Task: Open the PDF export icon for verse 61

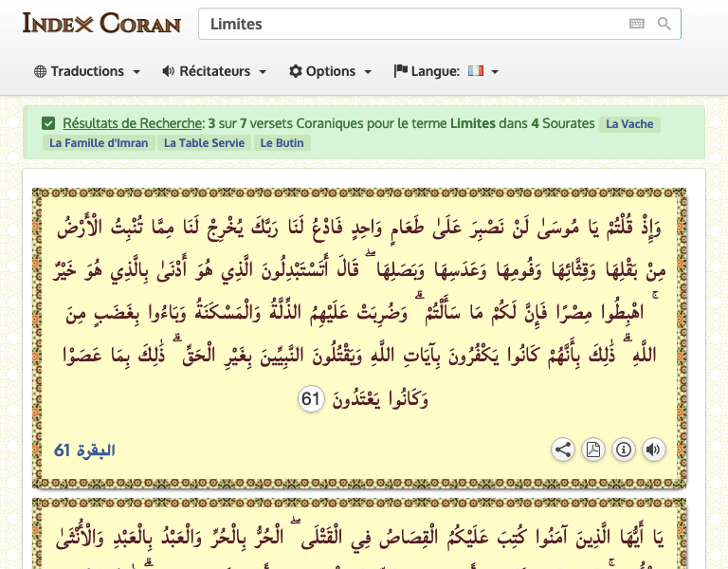Action: pos(593,450)
